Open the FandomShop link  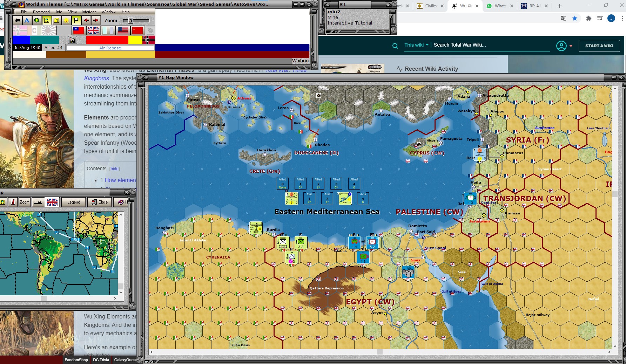76,360
